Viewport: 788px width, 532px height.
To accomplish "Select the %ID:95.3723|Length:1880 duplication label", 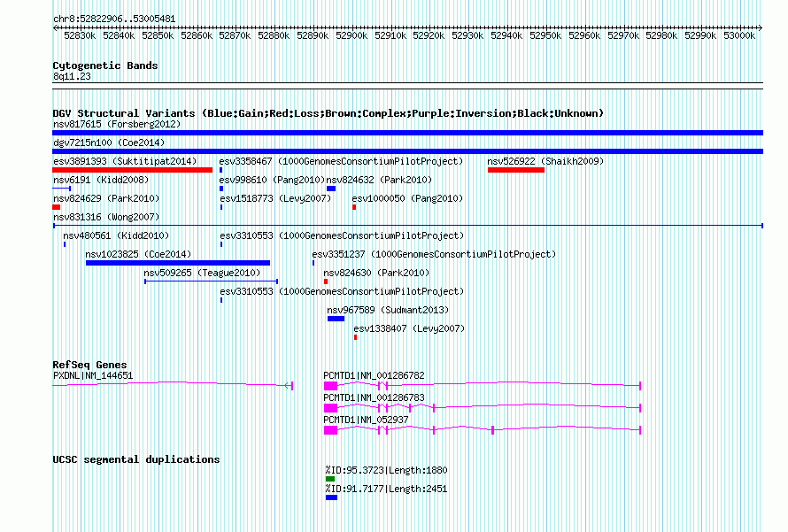I will click(x=386, y=470).
